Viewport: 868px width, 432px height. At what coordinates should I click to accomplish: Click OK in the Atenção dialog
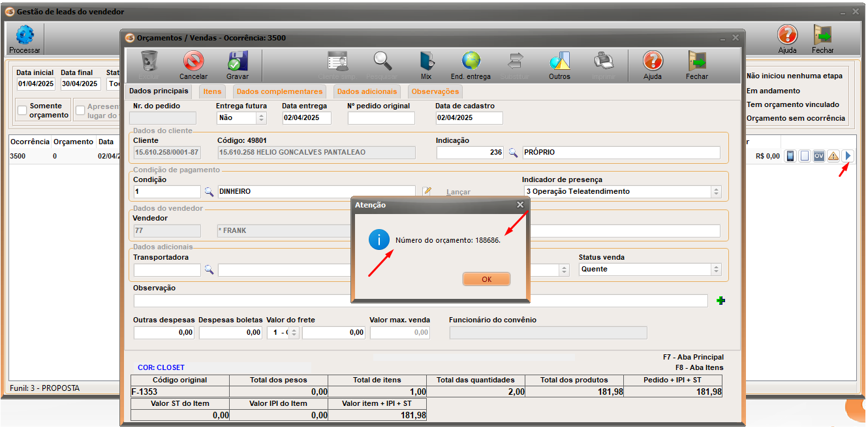pyautogui.click(x=486, y=279)
